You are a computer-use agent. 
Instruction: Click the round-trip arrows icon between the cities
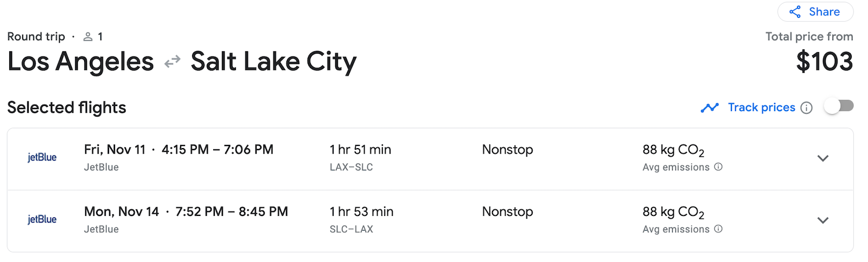pyautogui.click(x=172, y=62)
